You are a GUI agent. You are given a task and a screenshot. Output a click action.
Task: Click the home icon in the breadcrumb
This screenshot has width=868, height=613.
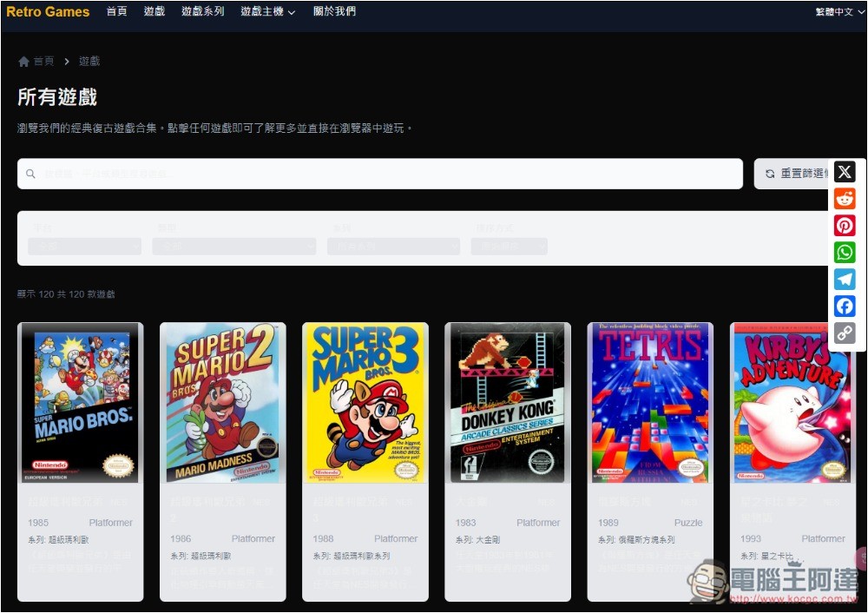coord(23,61)
